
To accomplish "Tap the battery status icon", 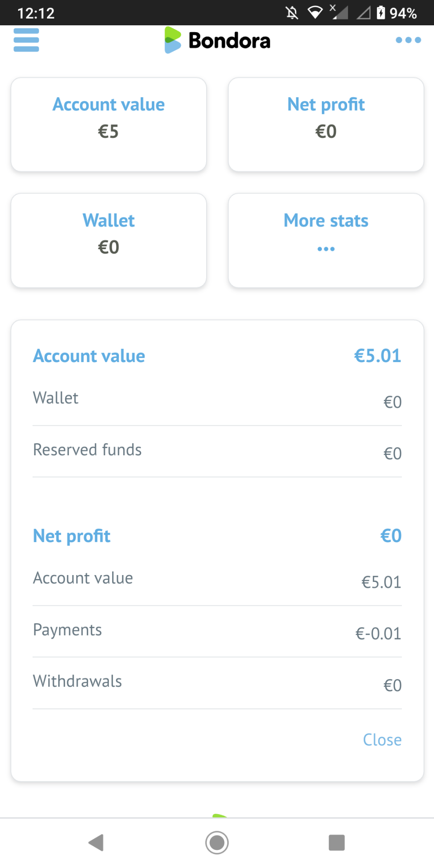I will click(381, 13).
